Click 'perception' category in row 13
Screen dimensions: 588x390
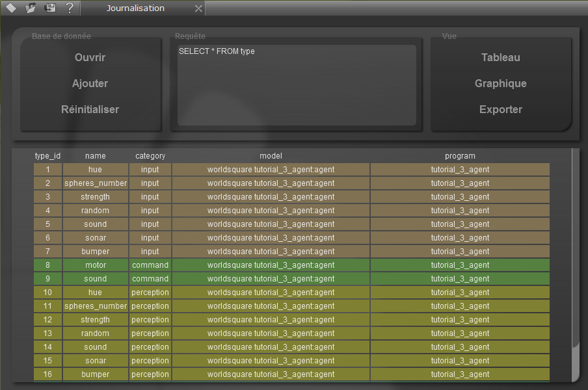[150, 333]
